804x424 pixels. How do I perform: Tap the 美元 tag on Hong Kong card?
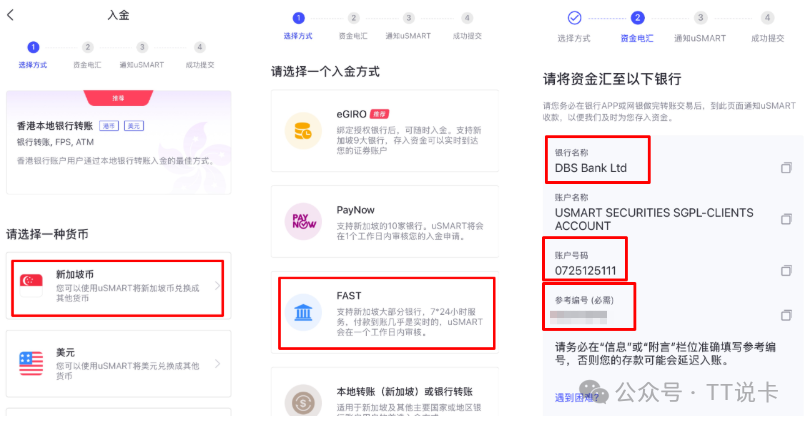tap(134, 126)
